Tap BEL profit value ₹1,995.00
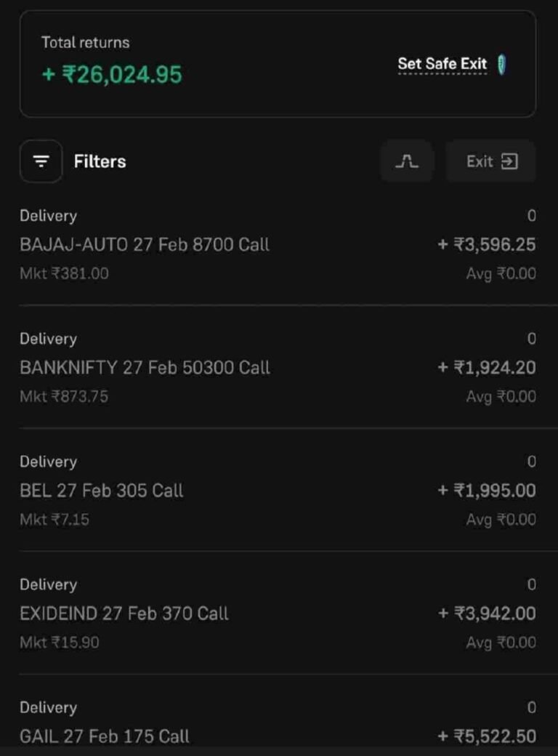The height and width of the screenshot is (756, 558). pos(487,490)
